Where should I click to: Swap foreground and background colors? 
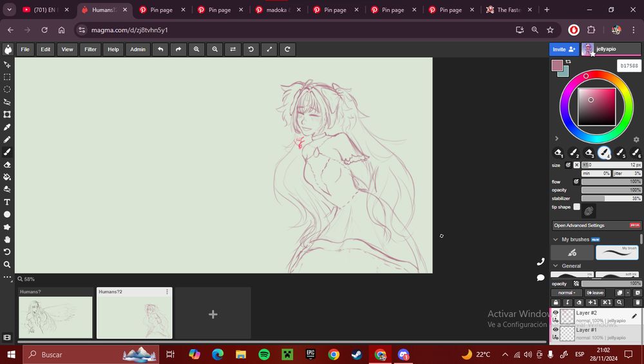(x=569, y=62)
